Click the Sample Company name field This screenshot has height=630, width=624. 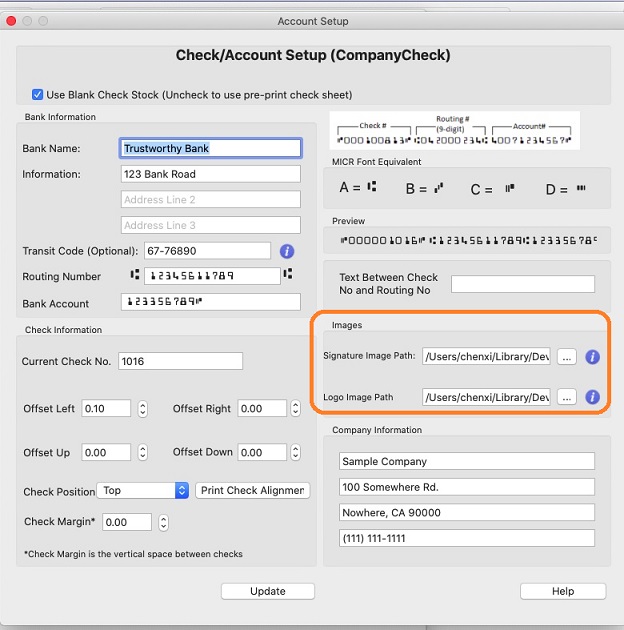(x=465, y=461)
